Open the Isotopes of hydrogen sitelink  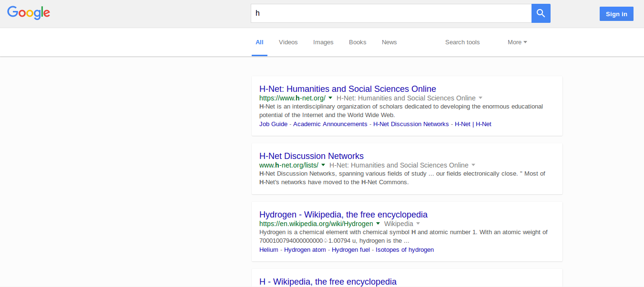[405, 250]
